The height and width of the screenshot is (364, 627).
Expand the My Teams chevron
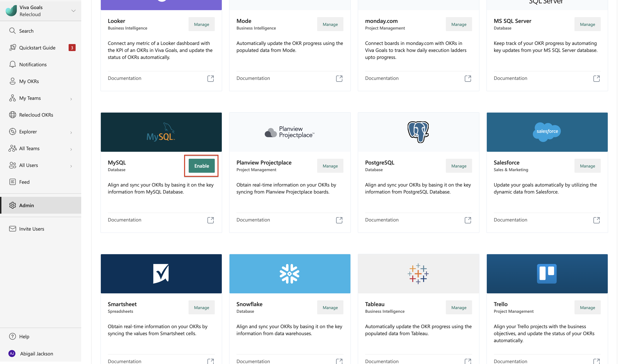[x=71, y=99]
